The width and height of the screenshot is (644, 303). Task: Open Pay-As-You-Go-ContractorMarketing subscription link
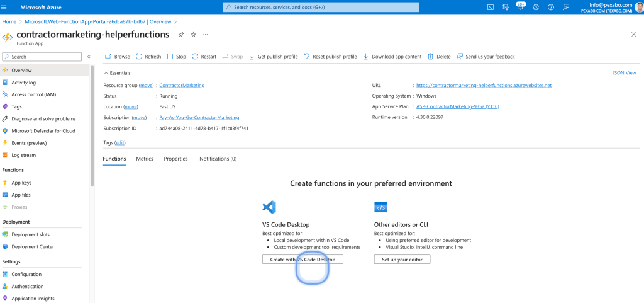coord(199,118)
